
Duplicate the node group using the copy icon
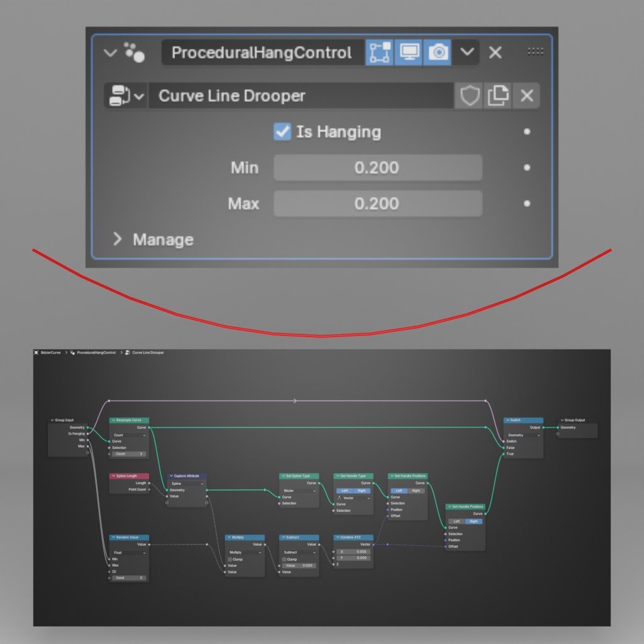point(496,96)
